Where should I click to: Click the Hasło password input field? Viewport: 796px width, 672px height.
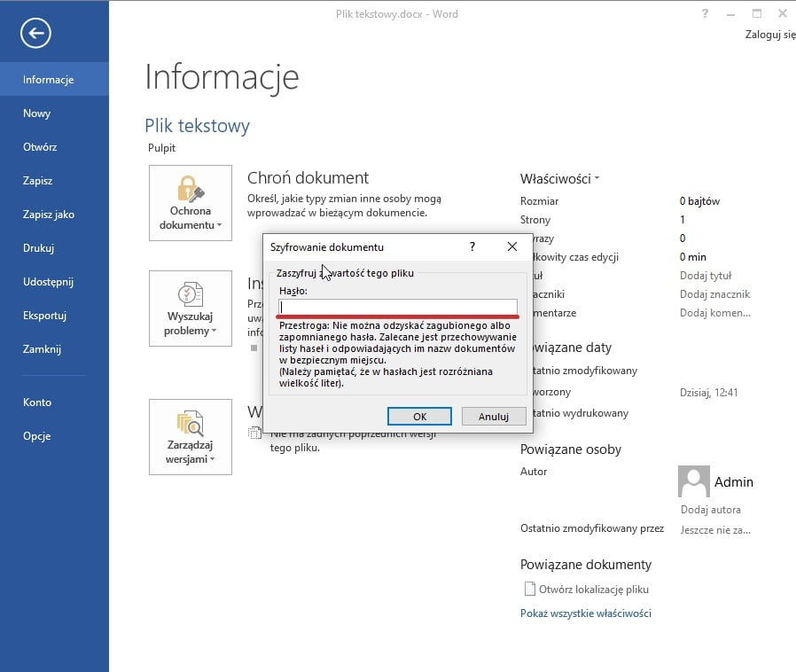tap(397, 307)
